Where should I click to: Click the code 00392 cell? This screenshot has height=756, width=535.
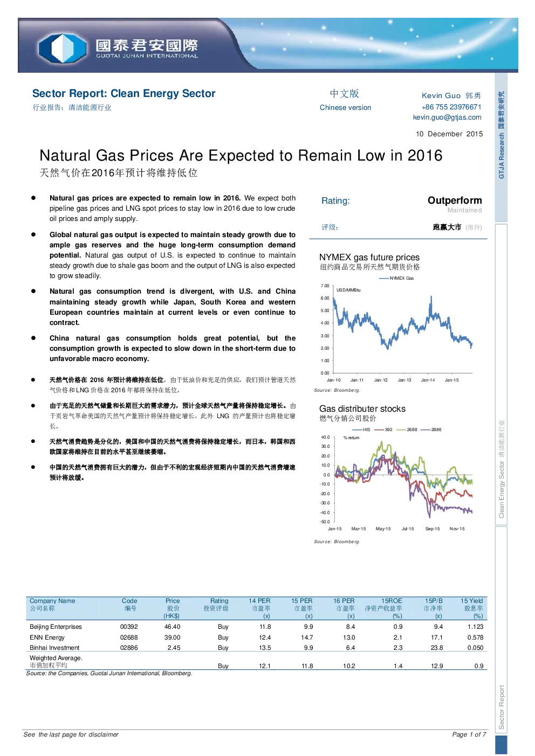[x=129, y=627]
